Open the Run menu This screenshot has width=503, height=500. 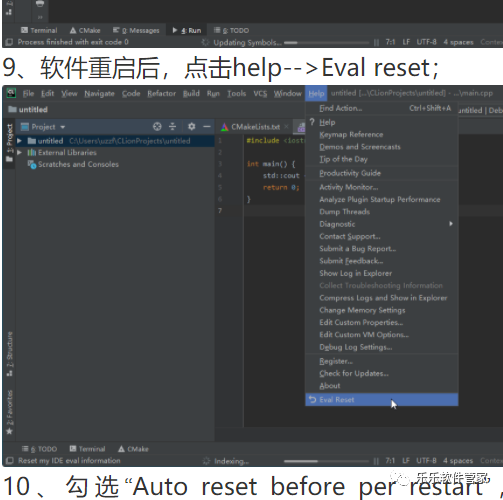(x=213, y=94)
